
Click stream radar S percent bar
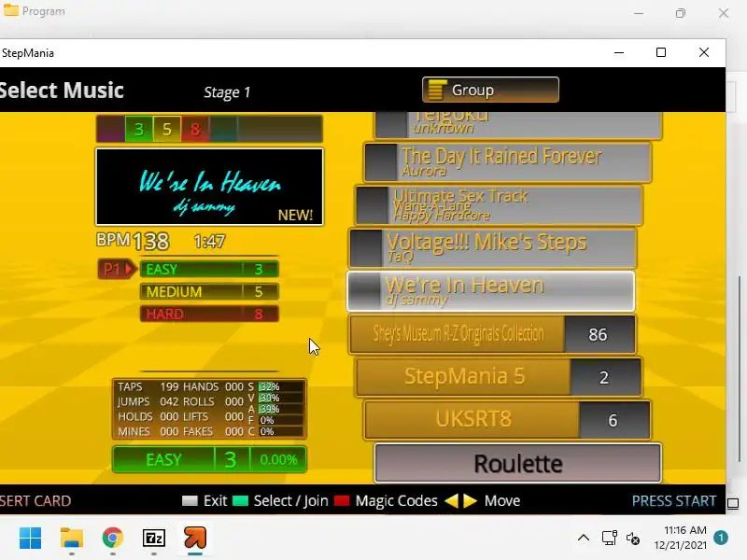pyautogui.click(x=281, y=386)
